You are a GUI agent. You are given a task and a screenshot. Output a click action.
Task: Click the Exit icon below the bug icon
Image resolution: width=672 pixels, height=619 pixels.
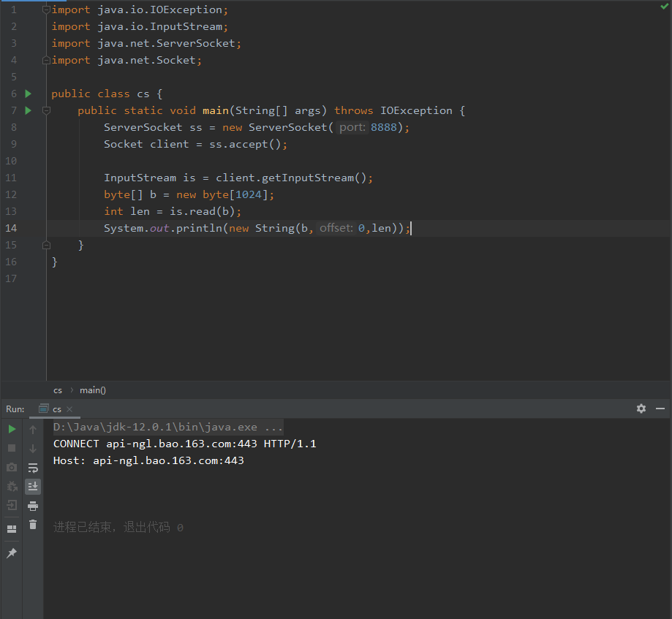12,506
